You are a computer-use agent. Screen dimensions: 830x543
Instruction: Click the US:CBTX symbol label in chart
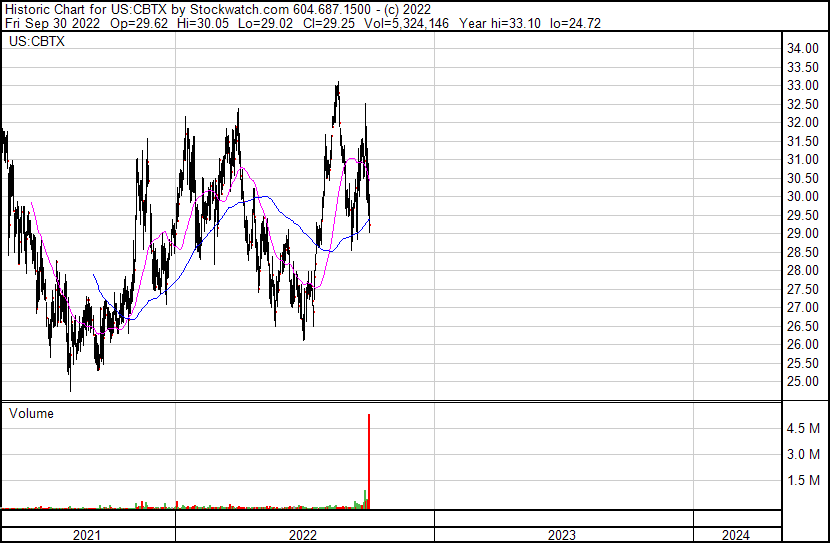click(37, 42)
